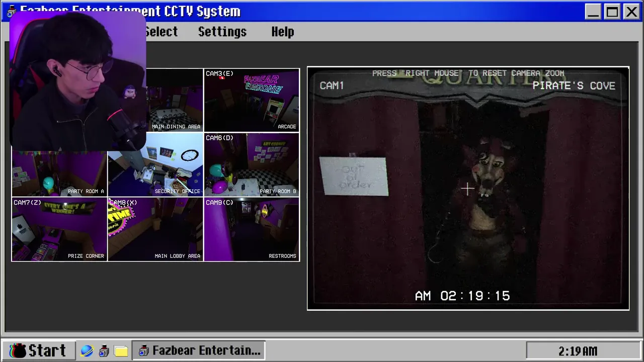
Task: Click the crosshair in Pirate's Cove view
Action: 467,189
